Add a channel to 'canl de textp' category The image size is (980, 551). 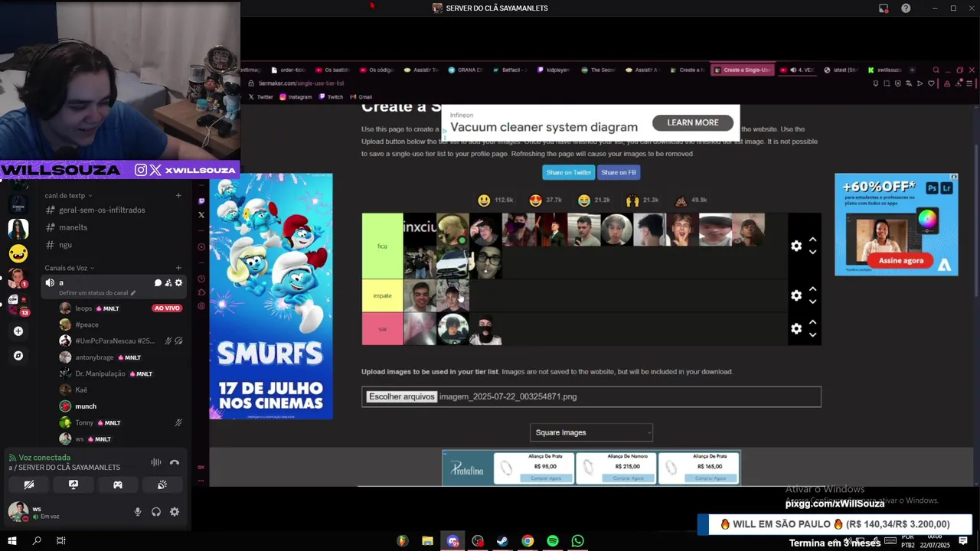pos(178,195)
